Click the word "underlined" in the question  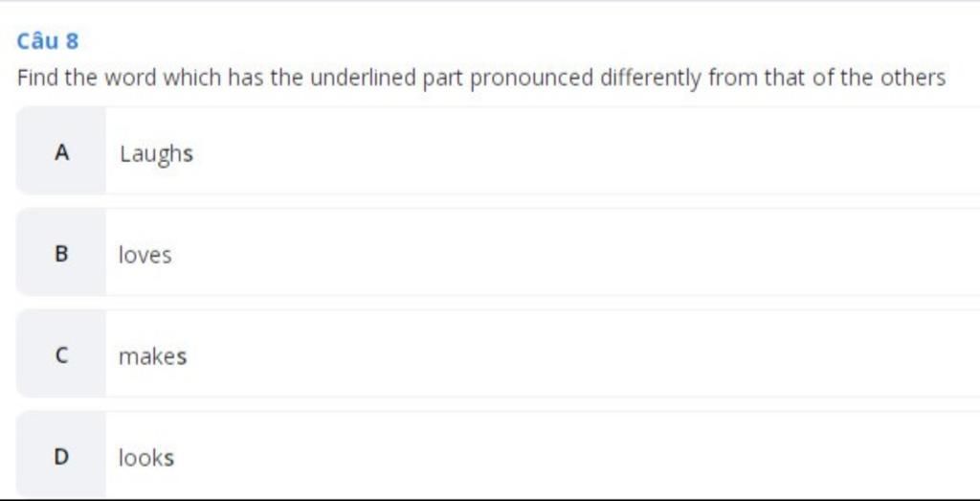click(x=363, y=79)
